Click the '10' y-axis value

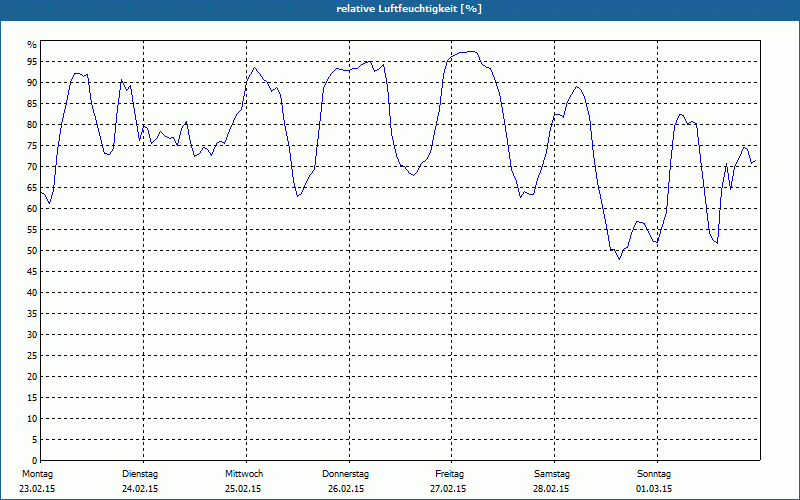[x=32, y=419]
